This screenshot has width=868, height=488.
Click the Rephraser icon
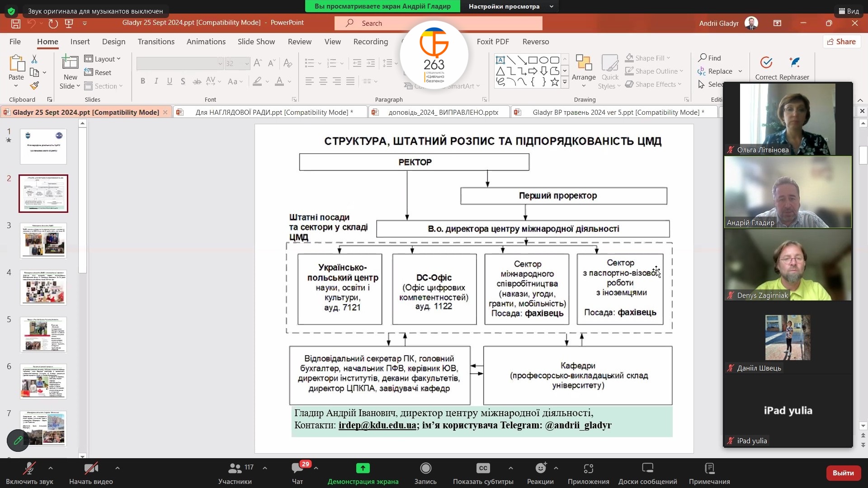coord(795,62)
